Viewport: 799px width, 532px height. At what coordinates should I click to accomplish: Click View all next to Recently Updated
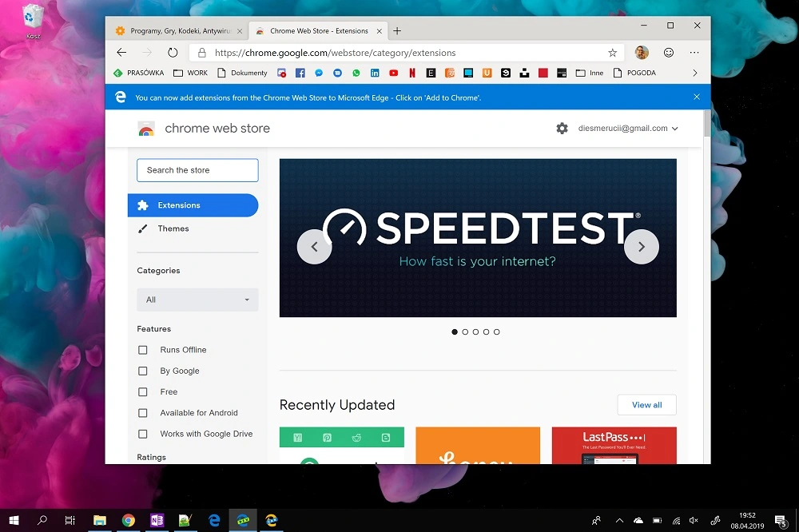[646, 405]
